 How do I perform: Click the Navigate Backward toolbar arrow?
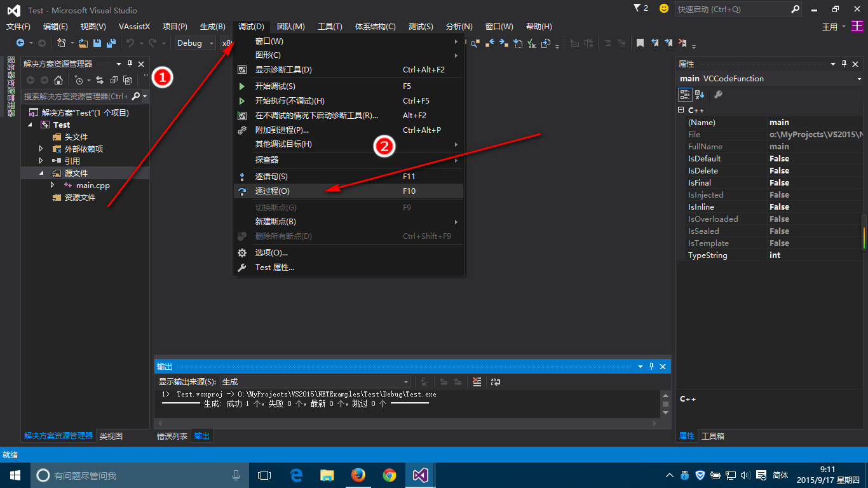click(20, 43)
